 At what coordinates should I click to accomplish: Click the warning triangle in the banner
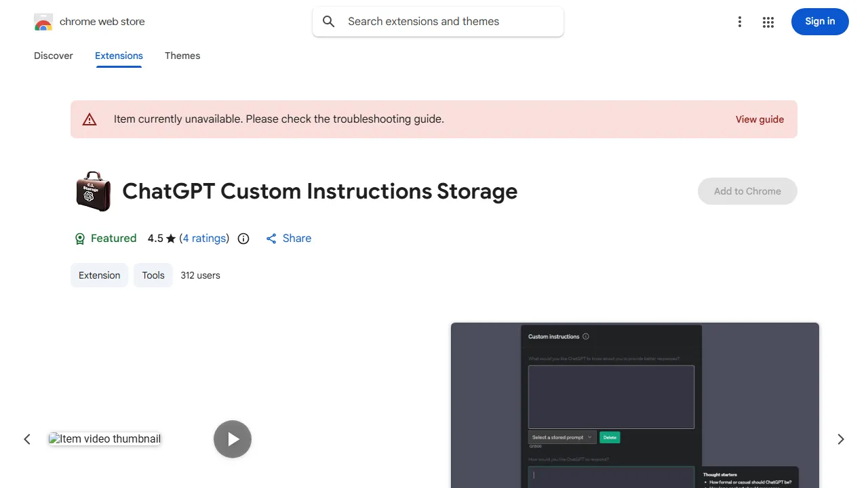(90, 119)
